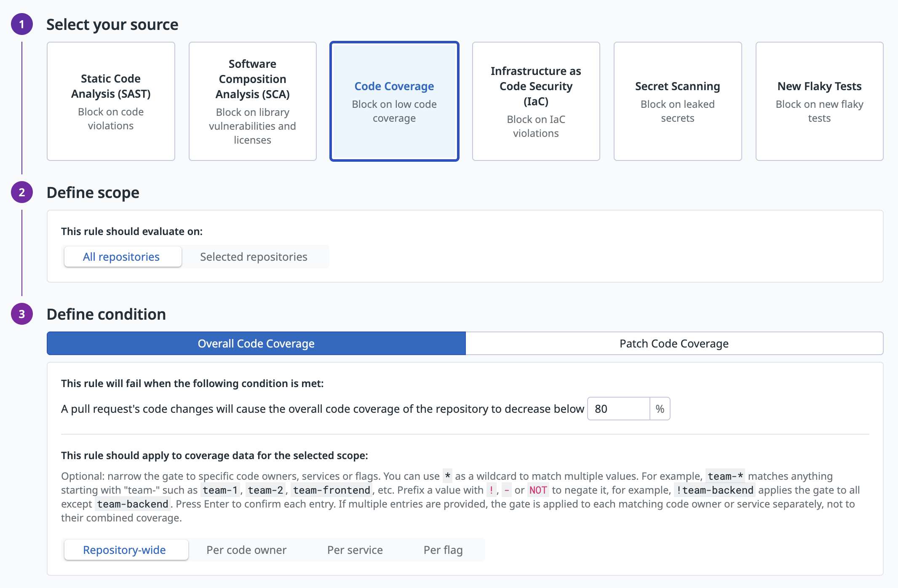Click the coverage threshold input showing 80
The image size is (898, 588).
point(618,409)
